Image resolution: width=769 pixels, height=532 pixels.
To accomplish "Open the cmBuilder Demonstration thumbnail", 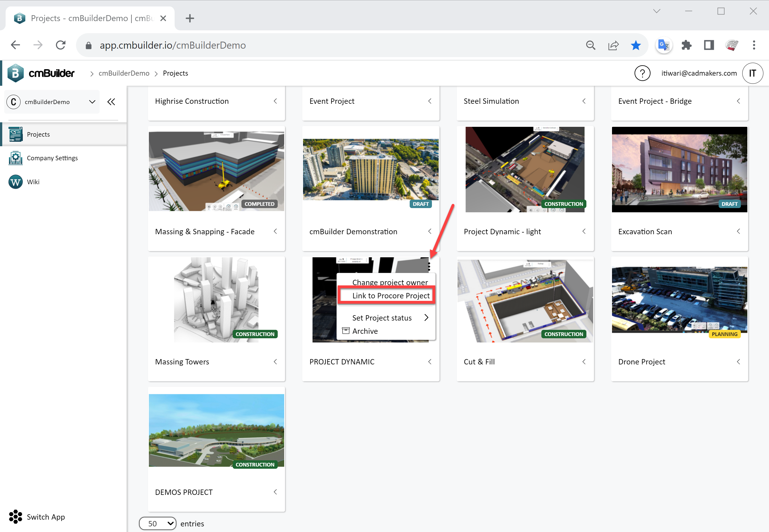I will pos(371,169).
